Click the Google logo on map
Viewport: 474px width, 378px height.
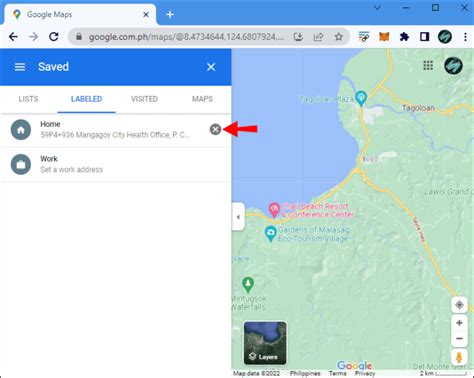354,365
